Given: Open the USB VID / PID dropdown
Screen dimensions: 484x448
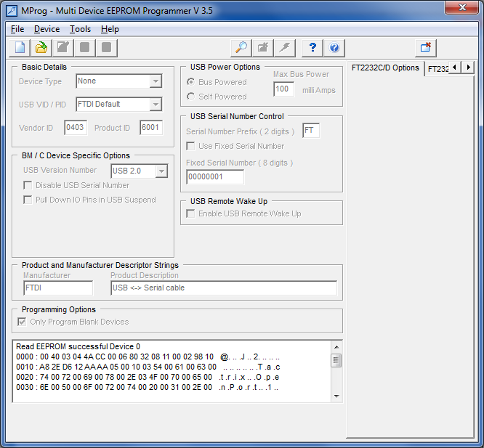Looking at the screenshot, I should [x=156, y=105].
